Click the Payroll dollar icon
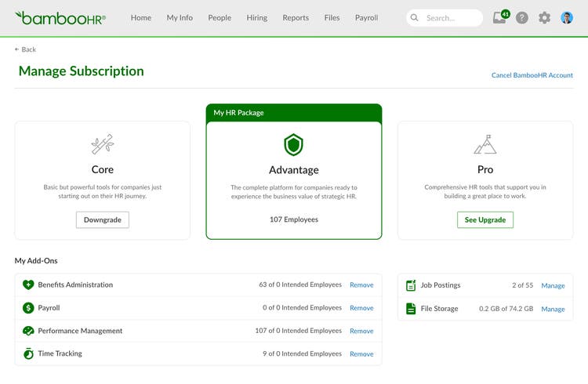 point(28,308)
